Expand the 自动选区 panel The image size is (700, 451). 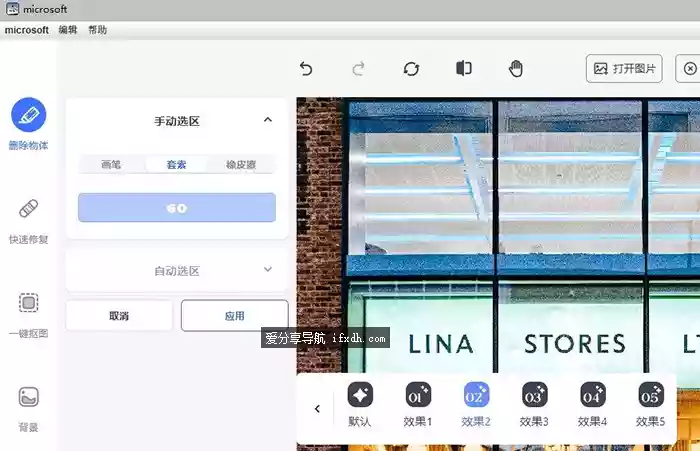[x=267, y=270]
